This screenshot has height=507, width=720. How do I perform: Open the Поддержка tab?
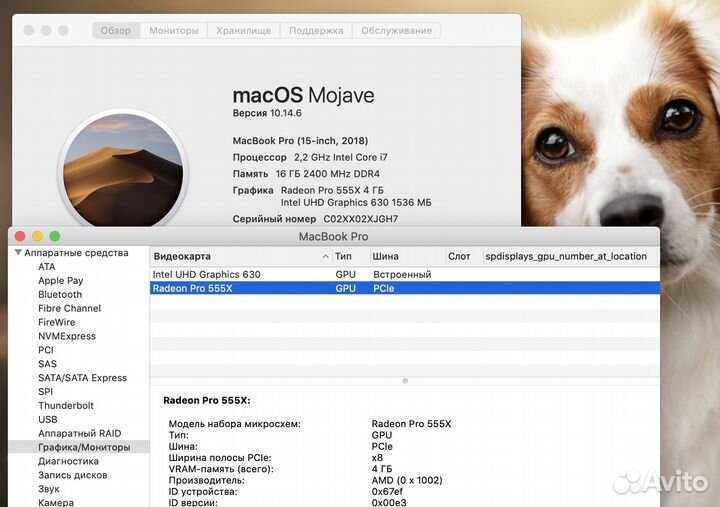(316, 31)
